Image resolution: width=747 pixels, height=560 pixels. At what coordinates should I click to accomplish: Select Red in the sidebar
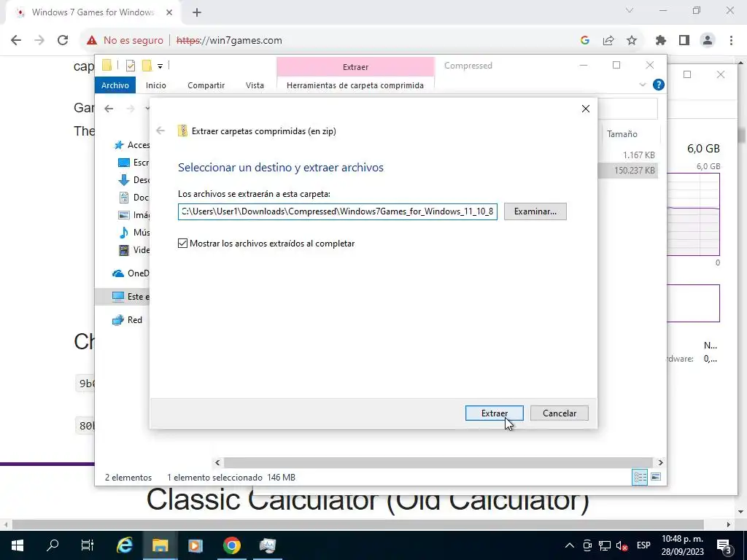(127, 320)
